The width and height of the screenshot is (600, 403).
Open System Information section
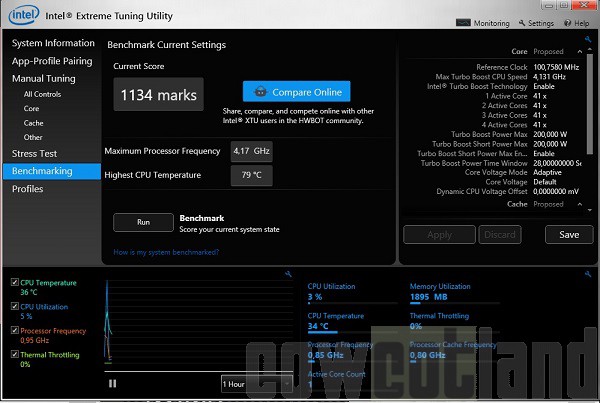pos(53,43)
